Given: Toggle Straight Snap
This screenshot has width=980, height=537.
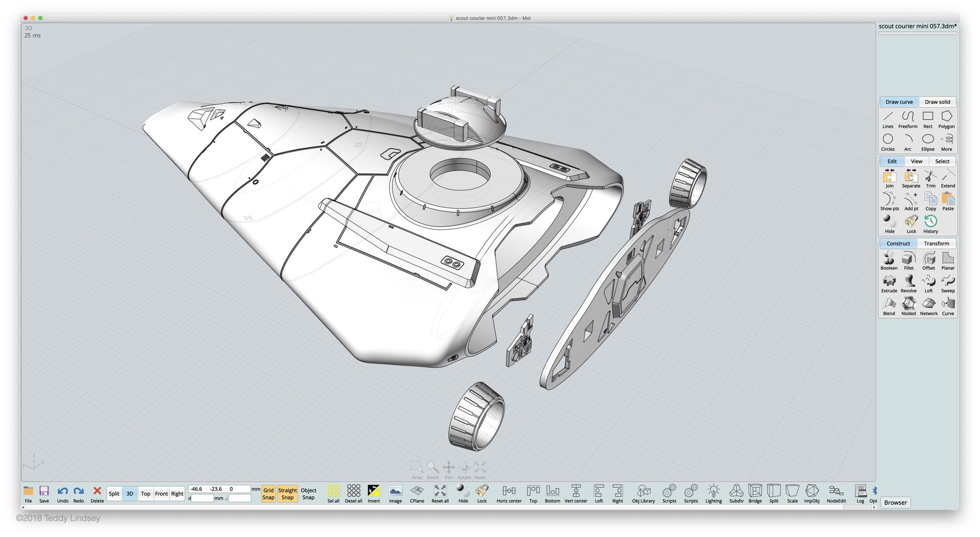Looking at the screenshot, I should click(288, 494).
